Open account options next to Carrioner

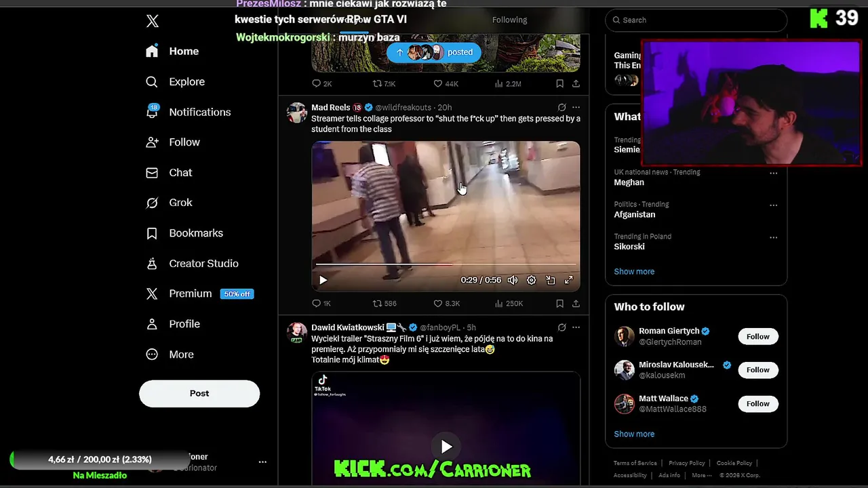click(x=262, y=462)
